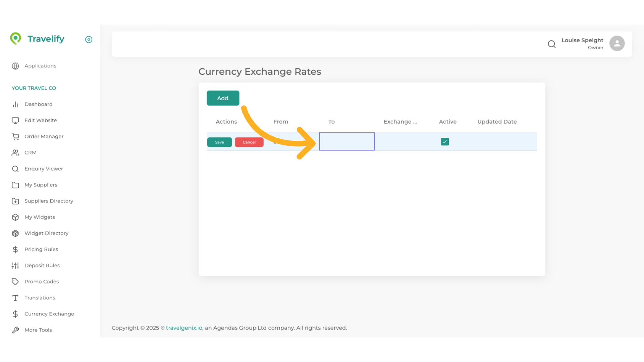Click the Promo Codes tag icon
The width and height of the screenshot is (644, 362).
pos(15,282)
